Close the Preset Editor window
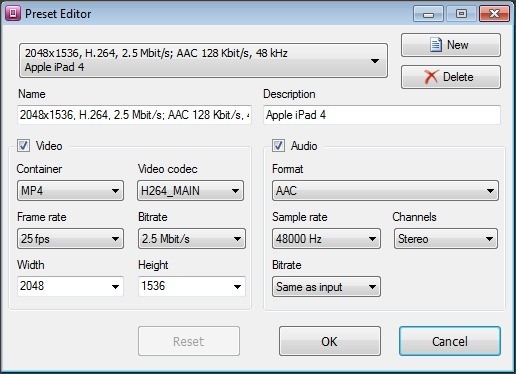Image resolution: width=516 pixels, height=374 pixels. (x=494, y=14)
